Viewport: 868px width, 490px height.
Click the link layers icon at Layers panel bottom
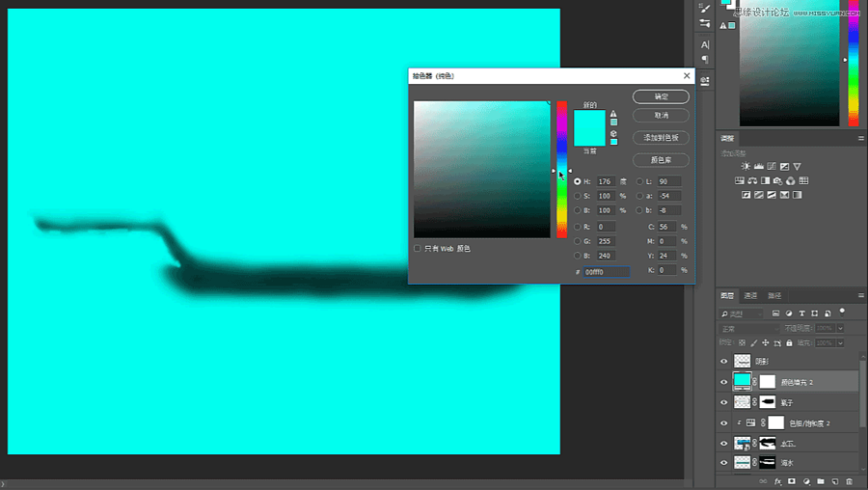tap(763, 481)
